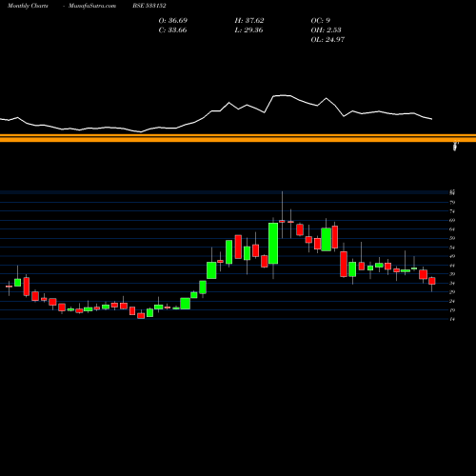
Task: Click the high value "H: 37.62"
Action: point(249,20)
